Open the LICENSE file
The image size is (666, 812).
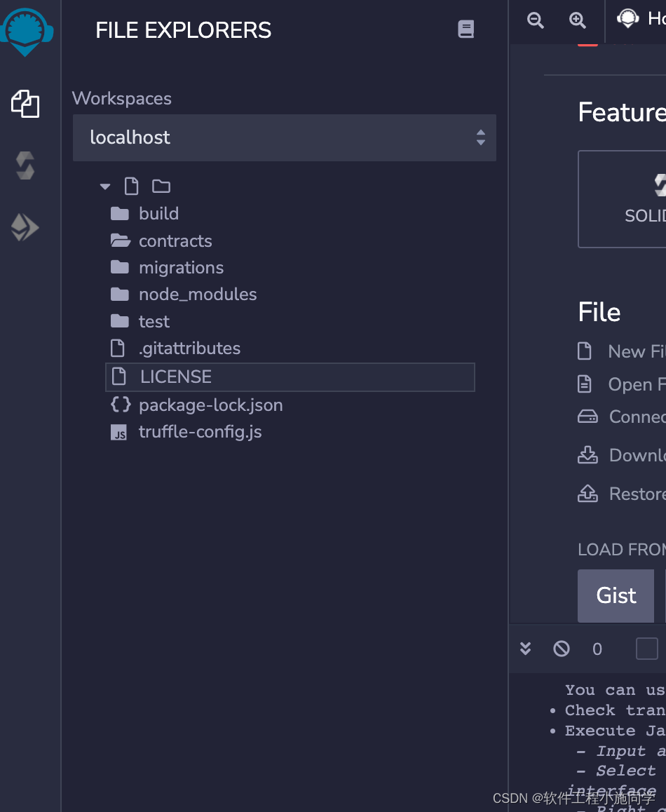pyautogui.click(x=290, y=377)
